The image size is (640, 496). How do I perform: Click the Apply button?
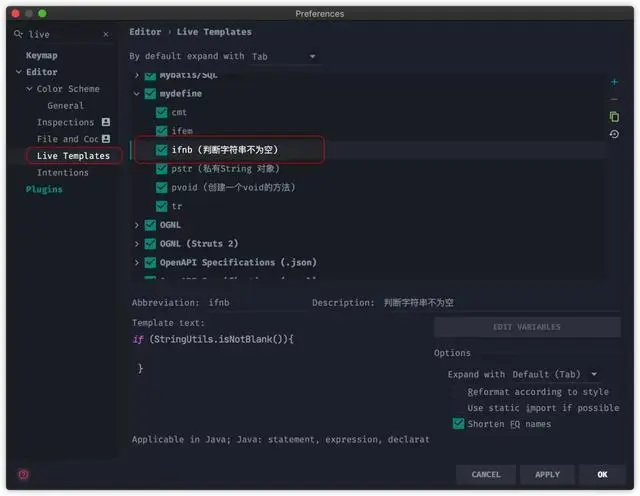click(547, 474)
